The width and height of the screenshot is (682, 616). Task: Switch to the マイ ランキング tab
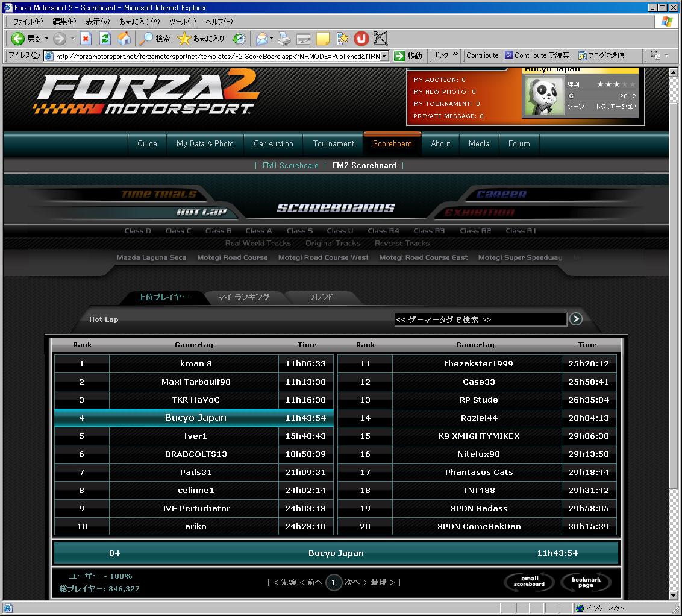point(243,297)
